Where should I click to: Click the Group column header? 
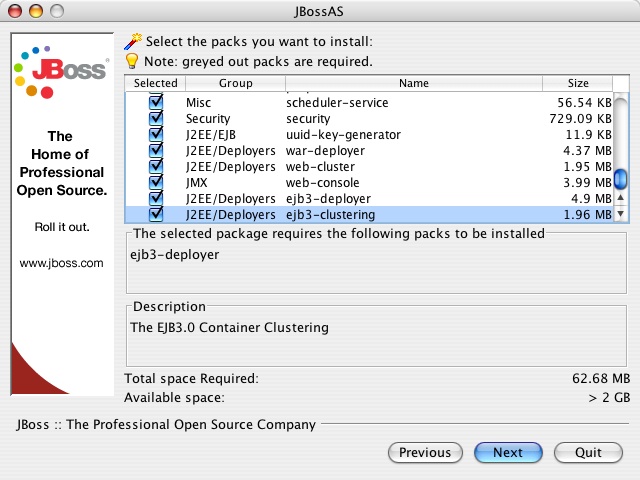pyautogui.click(x=236, y=83)
